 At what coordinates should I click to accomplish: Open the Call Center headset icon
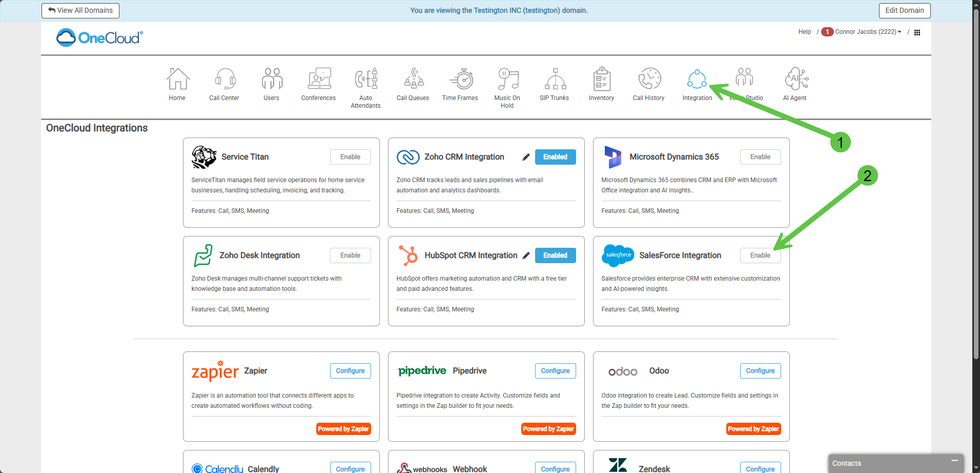coord(224,80)
